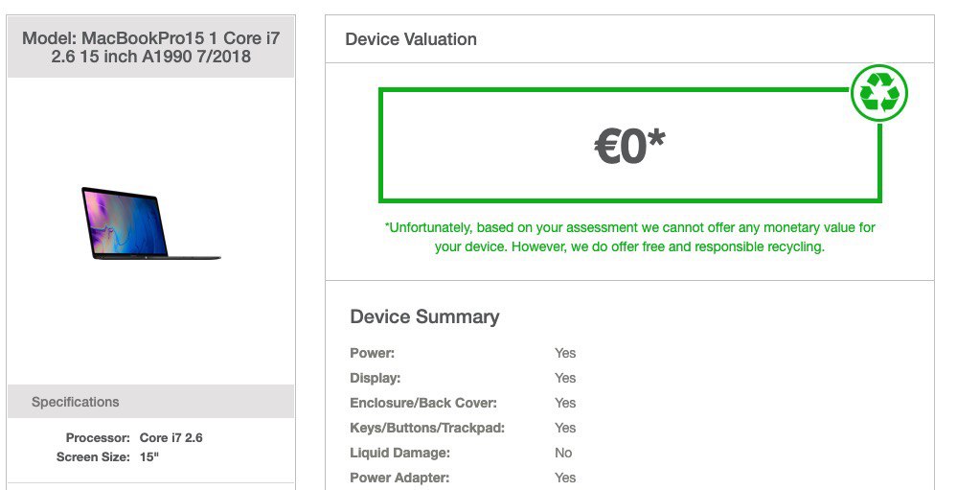Click the green recycling icon

(879, 93)
